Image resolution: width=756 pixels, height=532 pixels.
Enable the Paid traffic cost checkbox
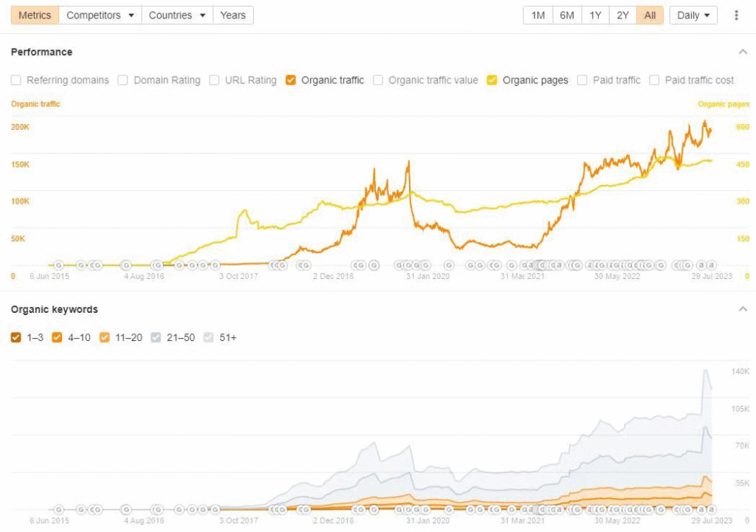pos(654,80)
